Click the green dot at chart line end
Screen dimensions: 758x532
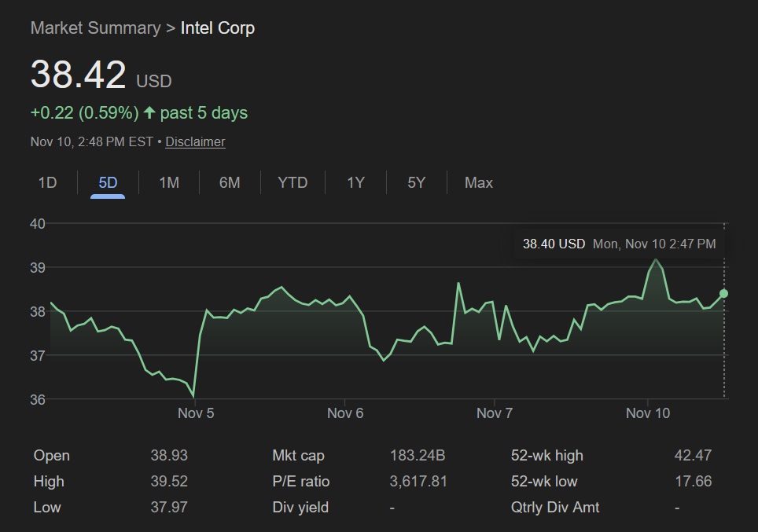[x=723, y=294]
